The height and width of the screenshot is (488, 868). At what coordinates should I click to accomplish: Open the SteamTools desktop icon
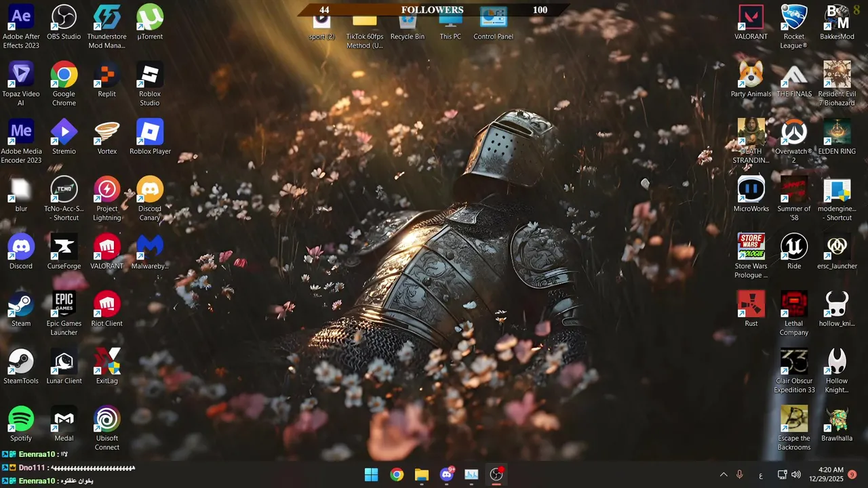pyautogui.click(x=21, y=367)
